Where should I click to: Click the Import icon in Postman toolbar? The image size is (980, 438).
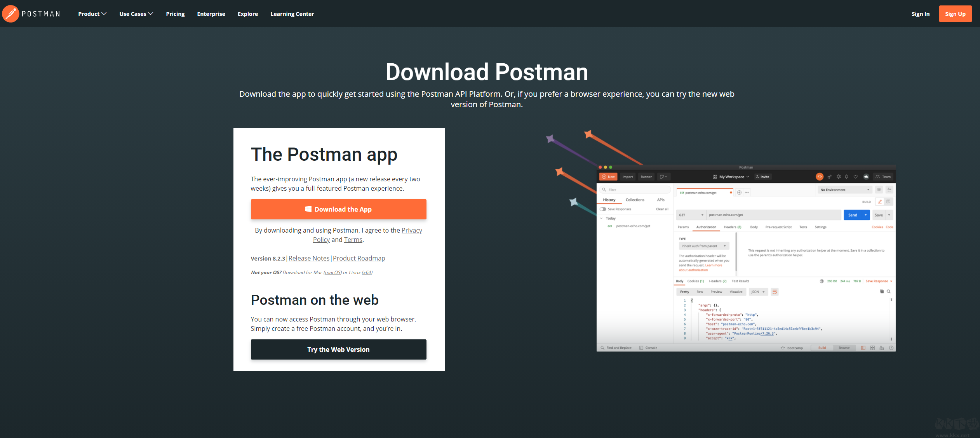coord(627,177)
